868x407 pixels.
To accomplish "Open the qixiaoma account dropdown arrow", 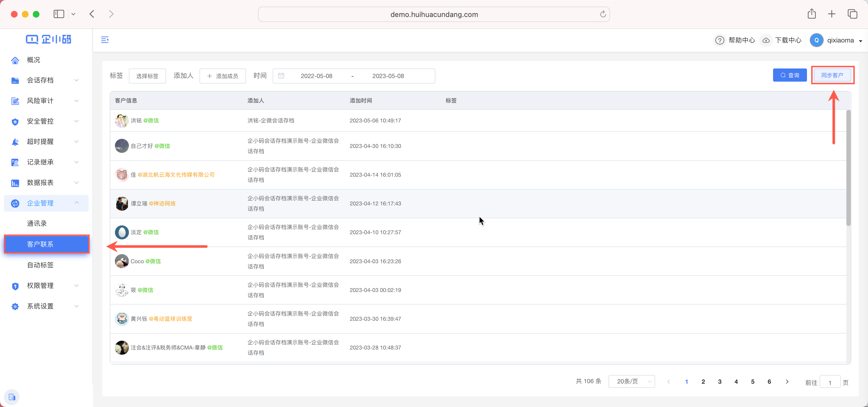I will point(861,41).
